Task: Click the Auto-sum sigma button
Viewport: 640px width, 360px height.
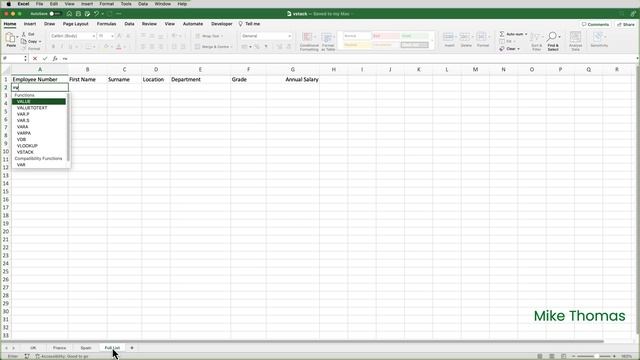Action: tap(513, 34)
